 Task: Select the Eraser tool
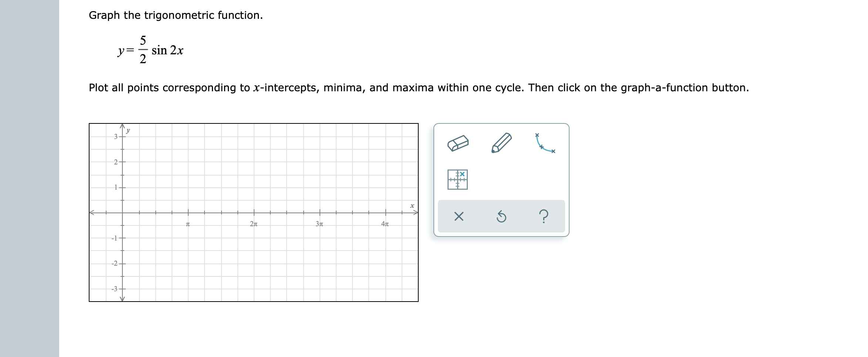click(x=459, y=143)
